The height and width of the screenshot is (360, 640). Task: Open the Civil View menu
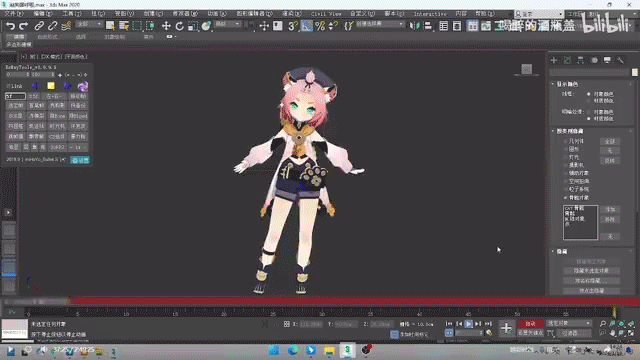[326, 14]
